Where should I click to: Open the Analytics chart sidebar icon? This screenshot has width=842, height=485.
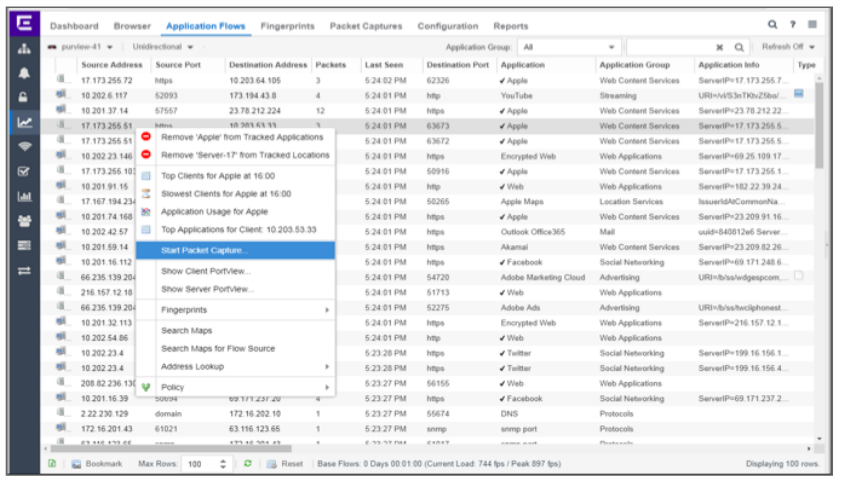click(24, 122)
